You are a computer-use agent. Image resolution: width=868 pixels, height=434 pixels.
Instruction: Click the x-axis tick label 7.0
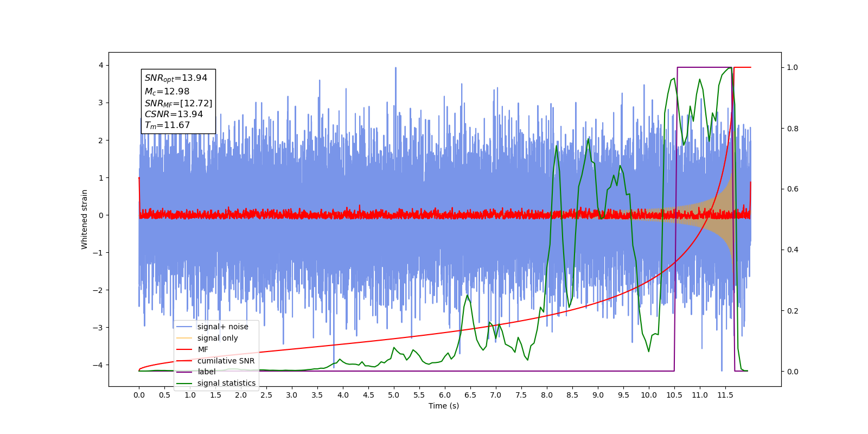(x=496, y=395)
